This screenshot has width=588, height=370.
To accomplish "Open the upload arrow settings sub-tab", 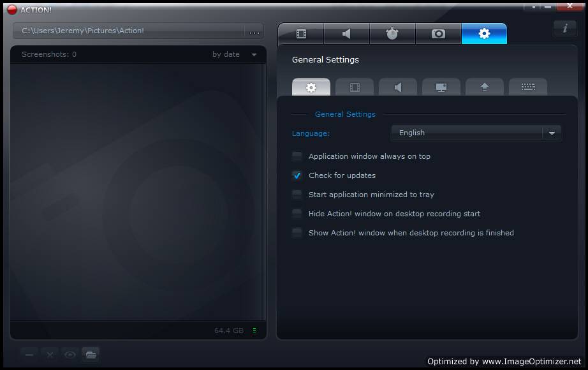I will pos(485,87).
